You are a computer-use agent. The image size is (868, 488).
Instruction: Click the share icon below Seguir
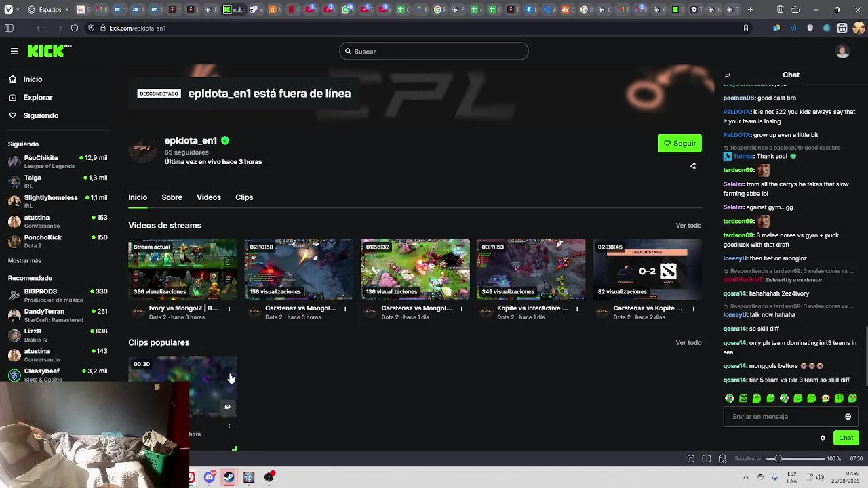(692, 166)
